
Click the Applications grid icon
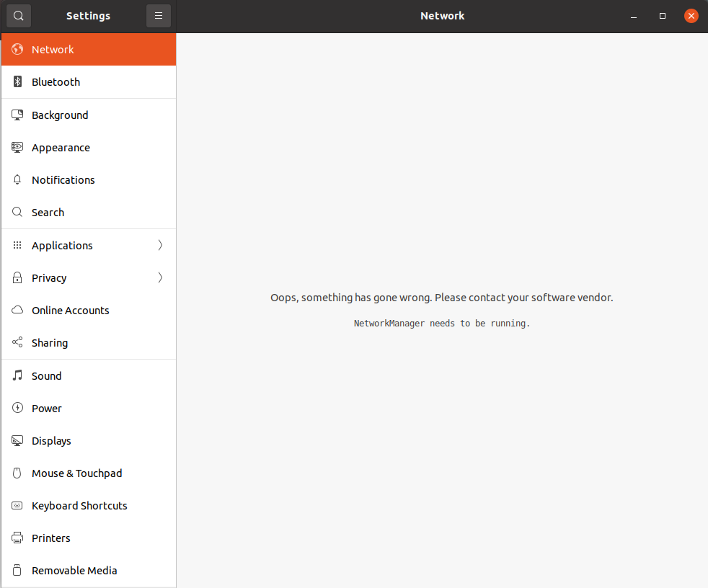[17, 245]
